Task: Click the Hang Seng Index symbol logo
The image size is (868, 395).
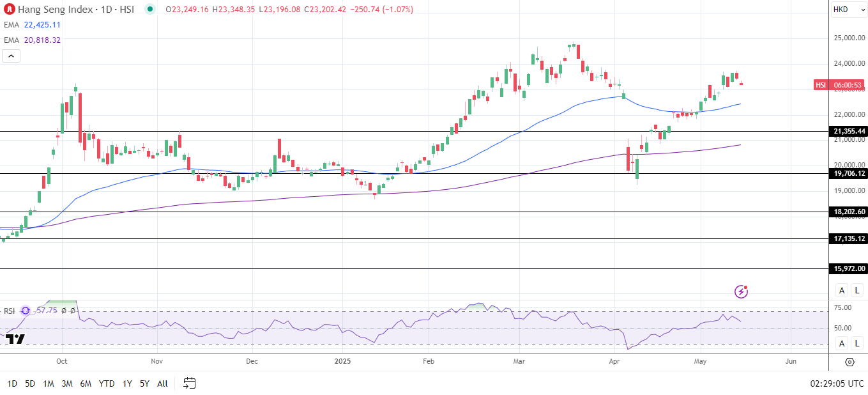Action: (8, 9)
